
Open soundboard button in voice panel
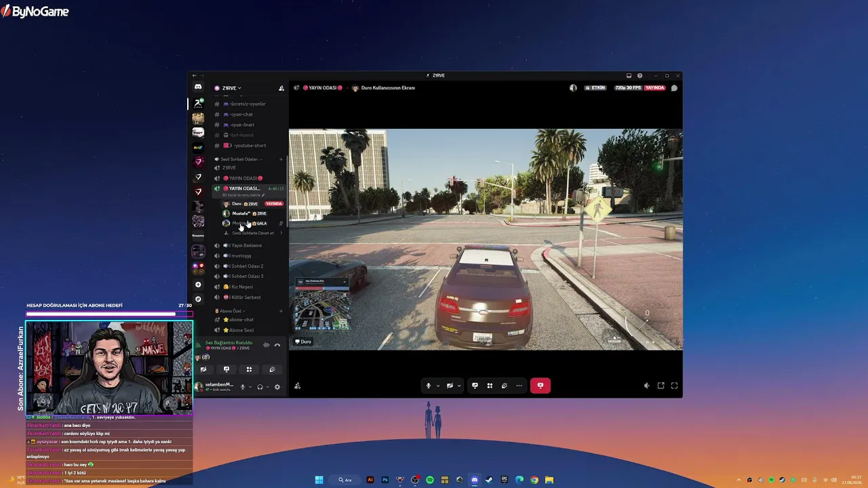point(272,369)
